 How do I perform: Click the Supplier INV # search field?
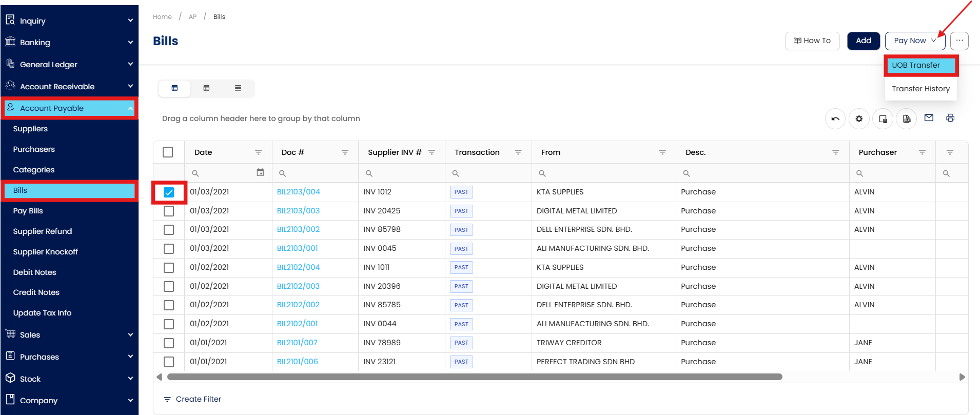tap(405, 173)
